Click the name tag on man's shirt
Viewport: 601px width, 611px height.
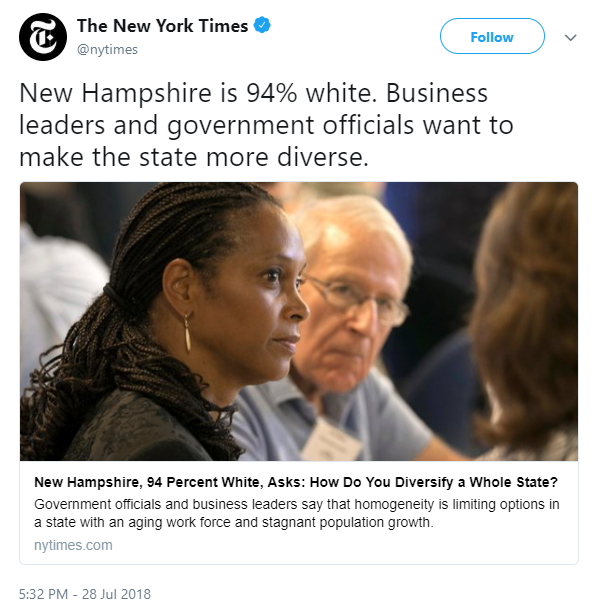tap(331, 440)
